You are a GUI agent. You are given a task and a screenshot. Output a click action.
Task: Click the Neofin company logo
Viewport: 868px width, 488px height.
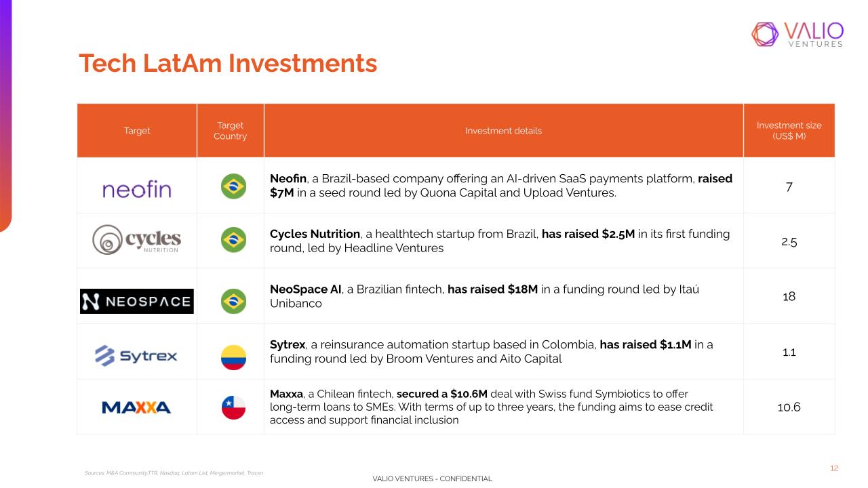coord(137,189)
